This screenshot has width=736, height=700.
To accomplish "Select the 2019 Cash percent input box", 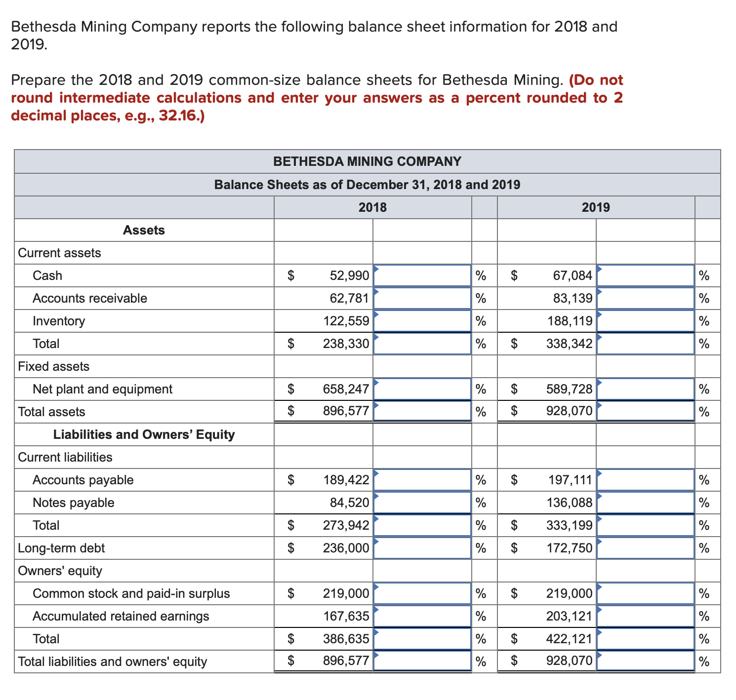I will pyautogui.click(x=646, y=275).
